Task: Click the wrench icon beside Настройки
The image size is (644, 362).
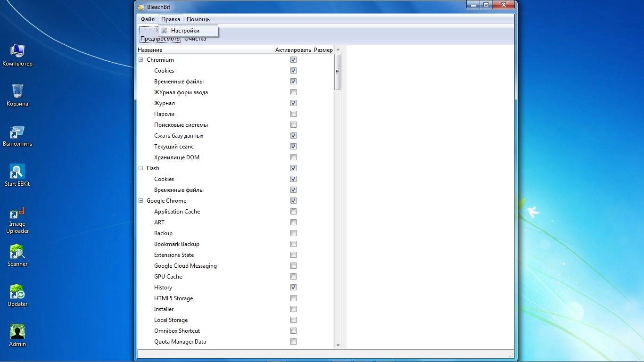Action: (164, 31)
